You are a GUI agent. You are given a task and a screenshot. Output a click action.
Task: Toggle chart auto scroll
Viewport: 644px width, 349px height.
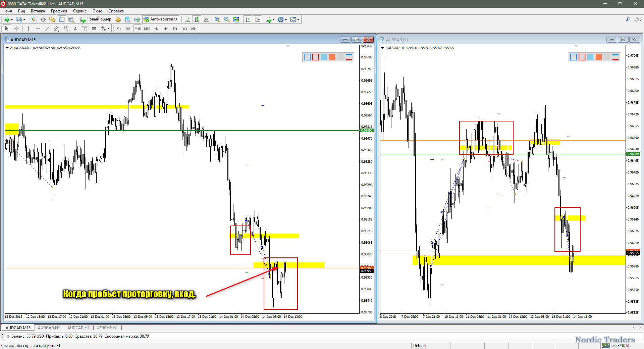pyautogui.click(x=248, y=19)
